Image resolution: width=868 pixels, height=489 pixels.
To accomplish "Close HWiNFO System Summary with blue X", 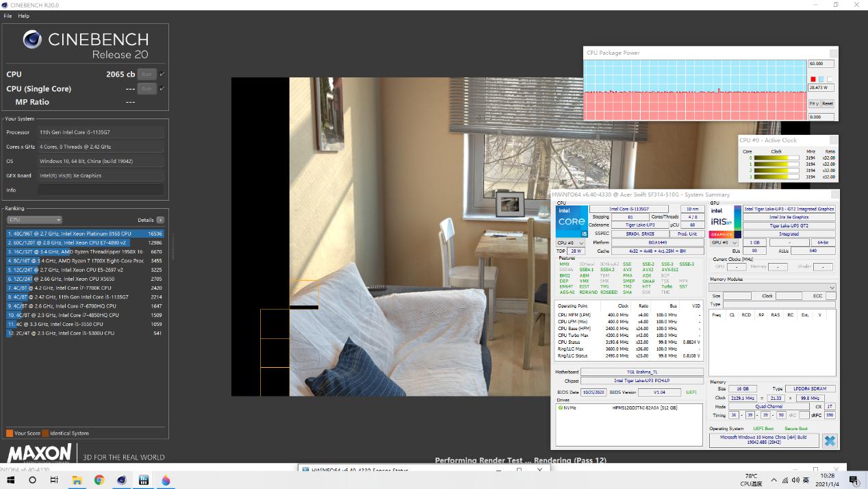I will (830, 440).
